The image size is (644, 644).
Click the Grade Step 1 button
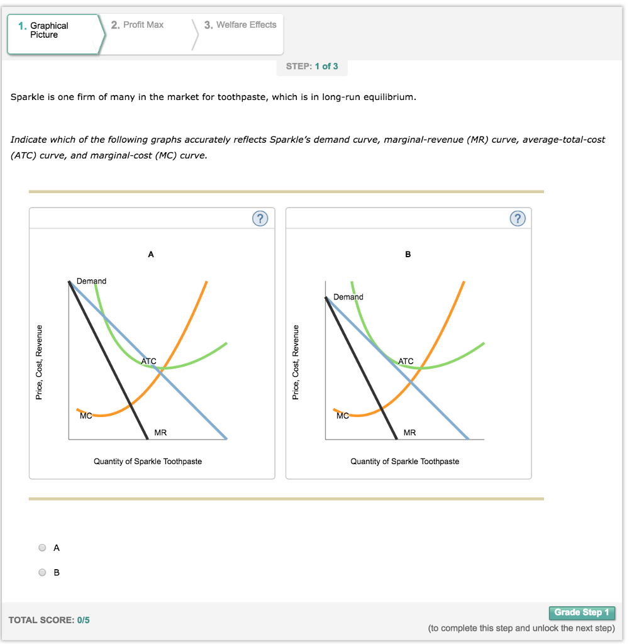tap(582, 613)
